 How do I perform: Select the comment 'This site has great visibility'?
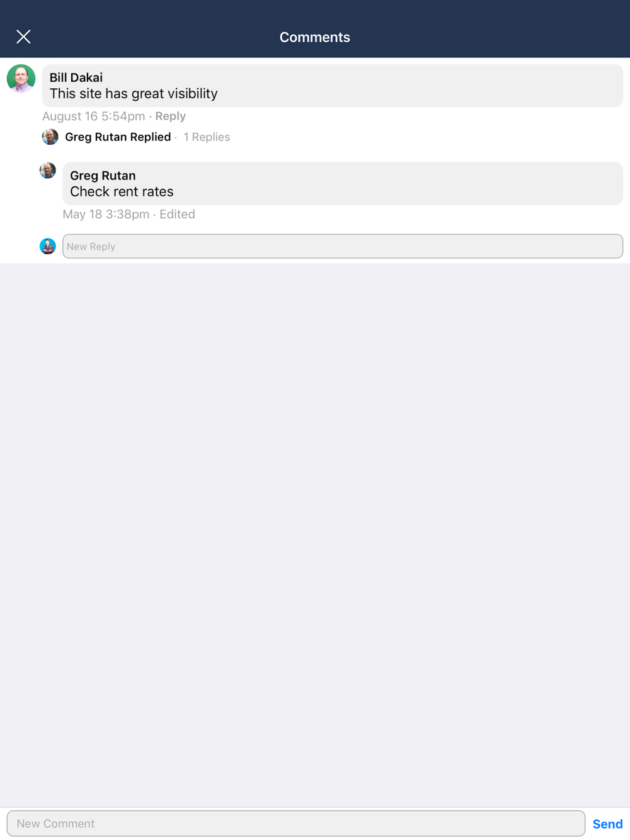134,94
